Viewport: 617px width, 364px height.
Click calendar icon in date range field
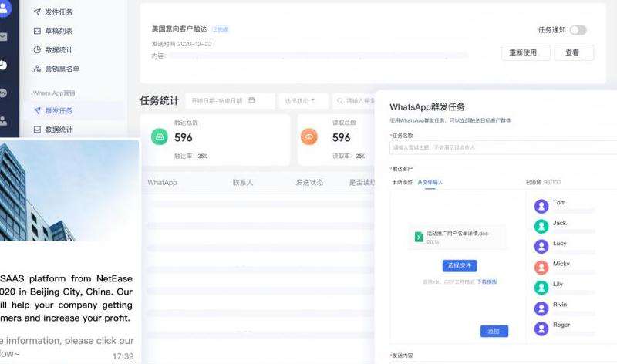[x=252, y=100]
